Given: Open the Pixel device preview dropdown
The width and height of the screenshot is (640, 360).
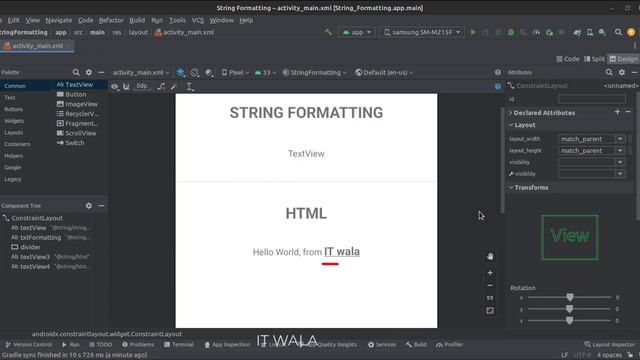Looking at the screenshot, I should [235, 73].
